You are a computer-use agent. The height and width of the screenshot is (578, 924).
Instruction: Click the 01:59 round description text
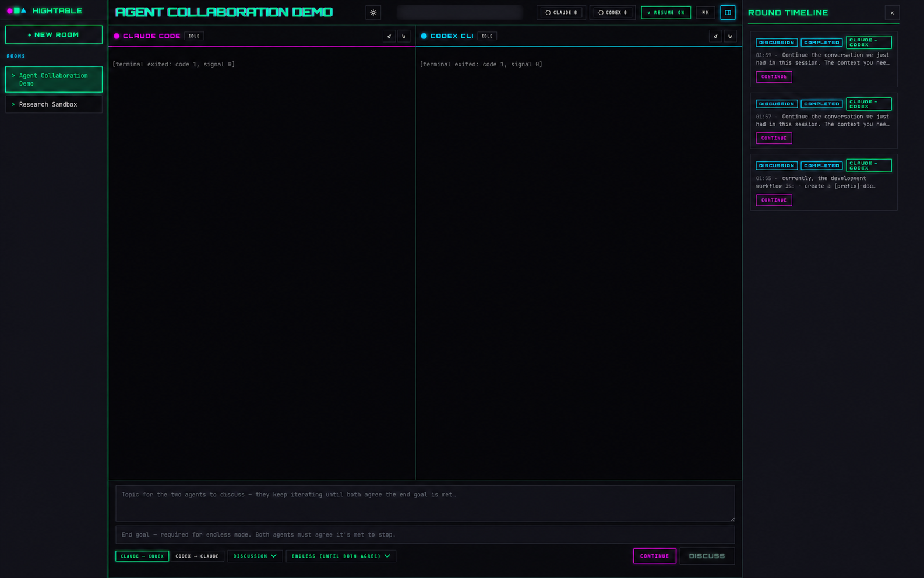pyautogui.click(x=823, y=59)
